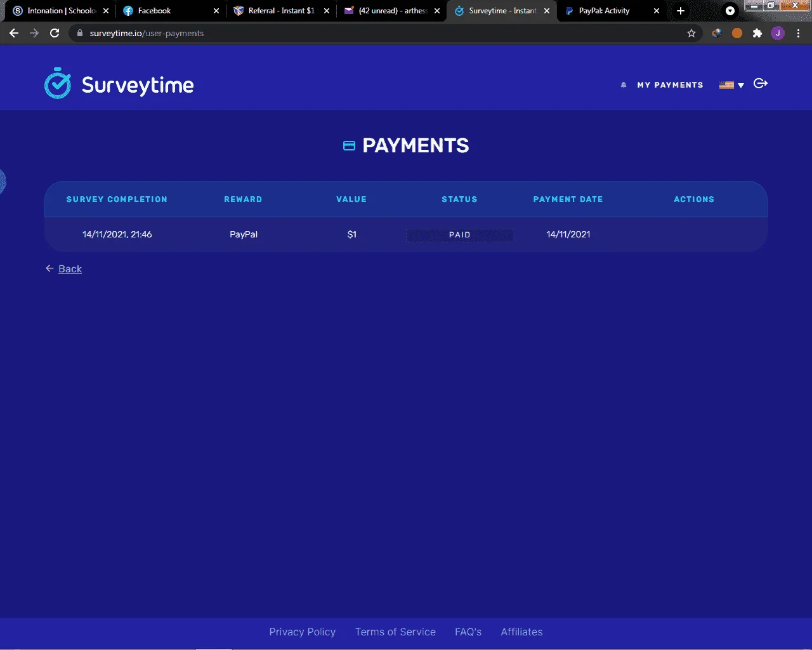Switch to the Referral - Instant $1 tab
Image resolution: width=812 pixels, height=650 pixels.
coord(280,11)
